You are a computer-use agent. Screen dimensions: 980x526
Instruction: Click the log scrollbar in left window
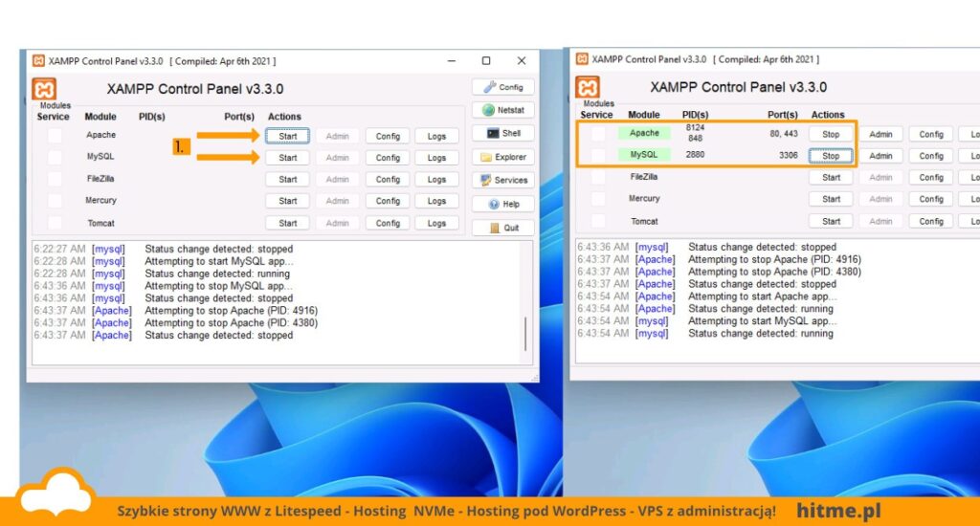(525, 334)
